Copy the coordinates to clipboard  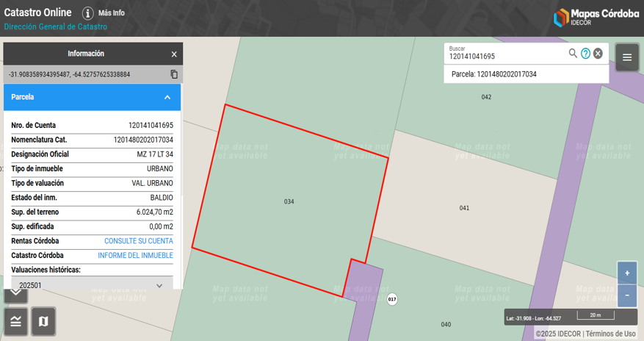point(174,74)
